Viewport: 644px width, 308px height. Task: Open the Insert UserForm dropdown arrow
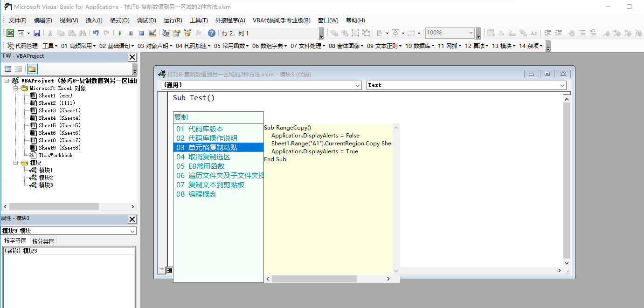[28, 33]
